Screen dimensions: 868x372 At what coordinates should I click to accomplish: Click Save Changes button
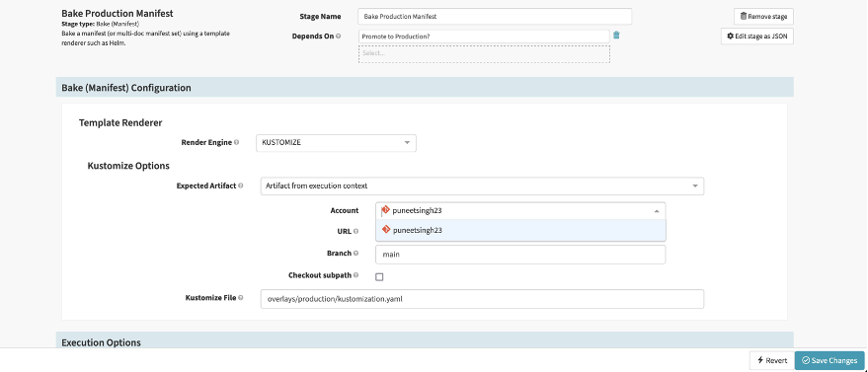click(x=829, y=360)
